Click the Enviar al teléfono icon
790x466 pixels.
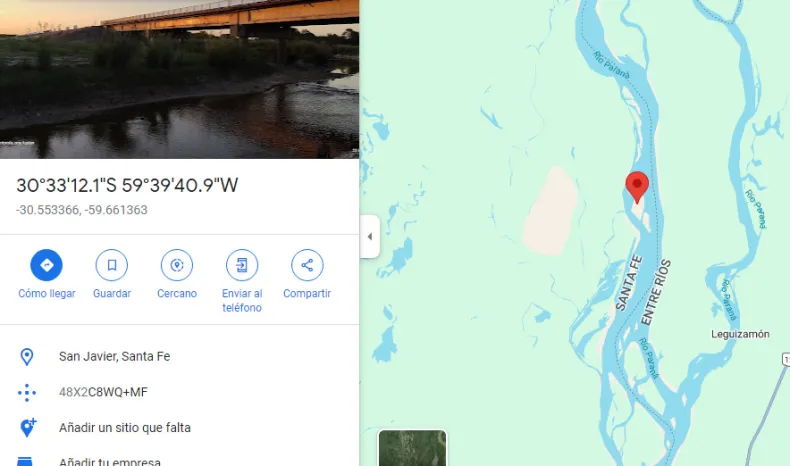click(242, 265)
